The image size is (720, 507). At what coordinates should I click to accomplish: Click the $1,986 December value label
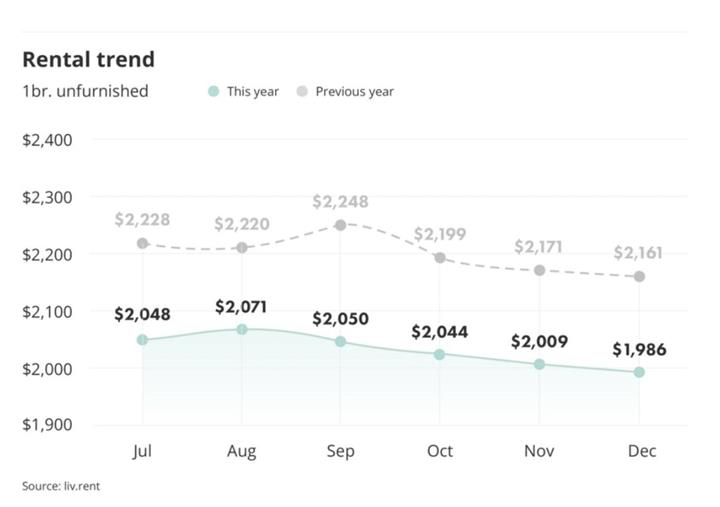[639, 350]
